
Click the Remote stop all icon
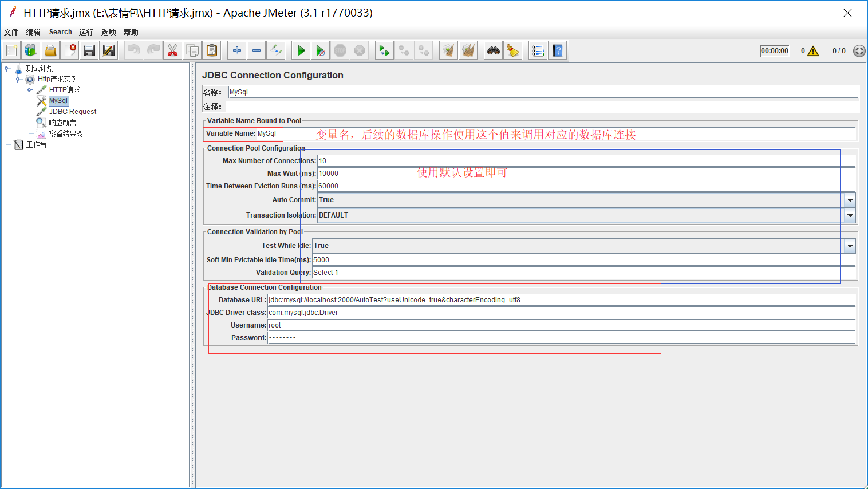point(404,50)
